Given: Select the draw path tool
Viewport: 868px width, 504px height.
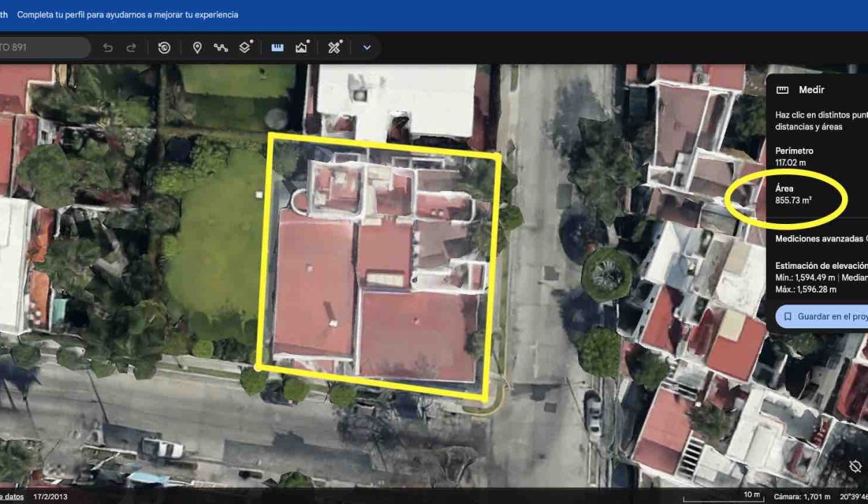Looking at the screenshot, I should [220, 47].
